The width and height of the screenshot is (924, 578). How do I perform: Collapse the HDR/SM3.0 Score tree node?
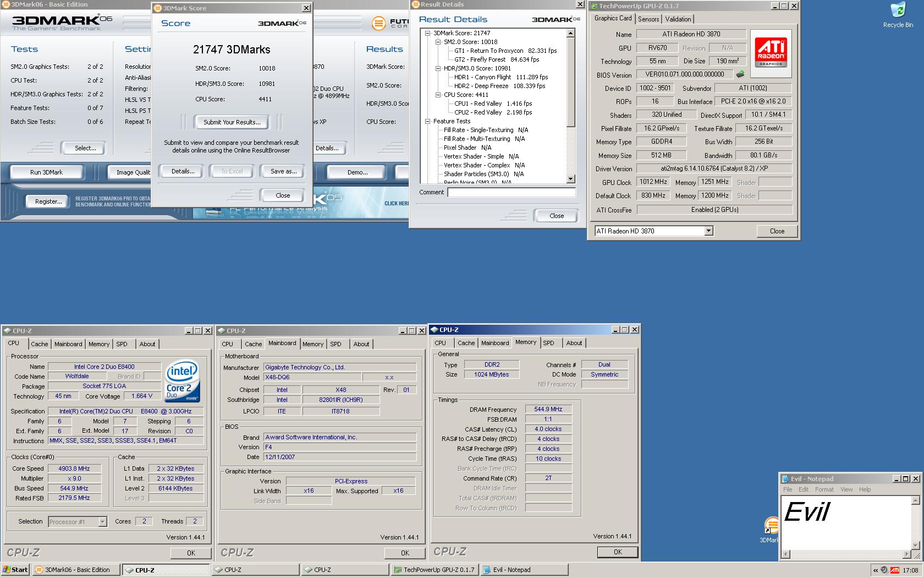coord(438,68)
